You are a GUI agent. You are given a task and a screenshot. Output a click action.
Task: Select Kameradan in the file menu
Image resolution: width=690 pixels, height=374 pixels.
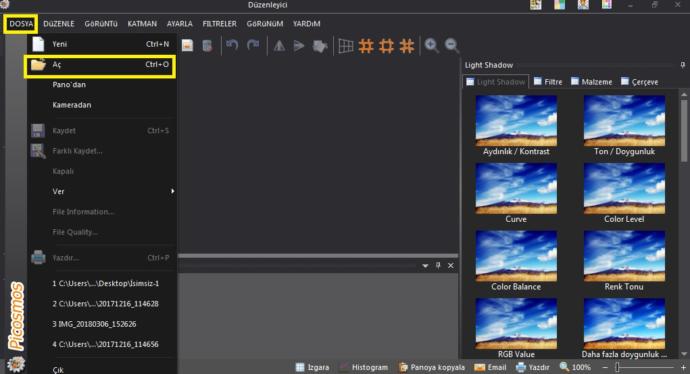point(102,105)
